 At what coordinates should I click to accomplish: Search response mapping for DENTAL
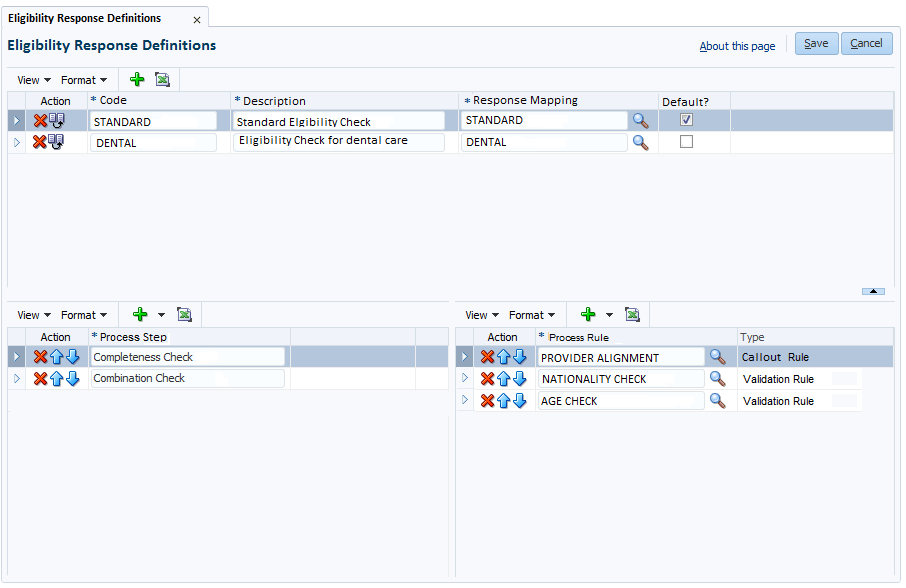pos(640,143)
